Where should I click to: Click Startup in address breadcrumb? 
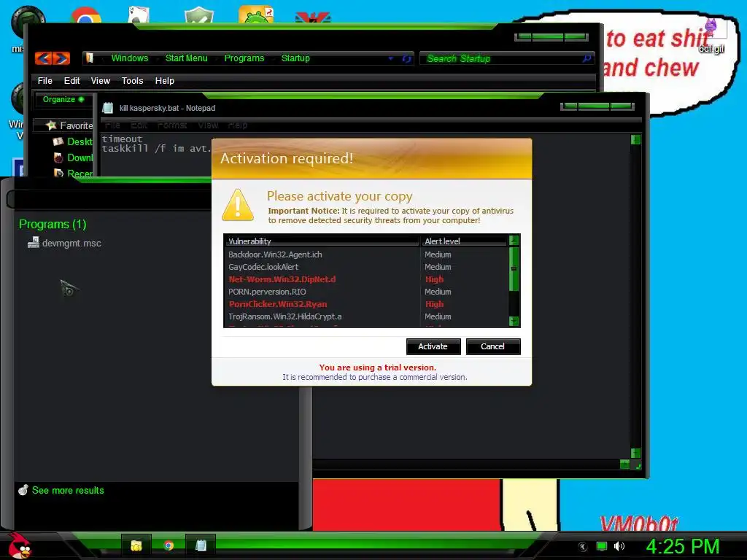[295, 58]
